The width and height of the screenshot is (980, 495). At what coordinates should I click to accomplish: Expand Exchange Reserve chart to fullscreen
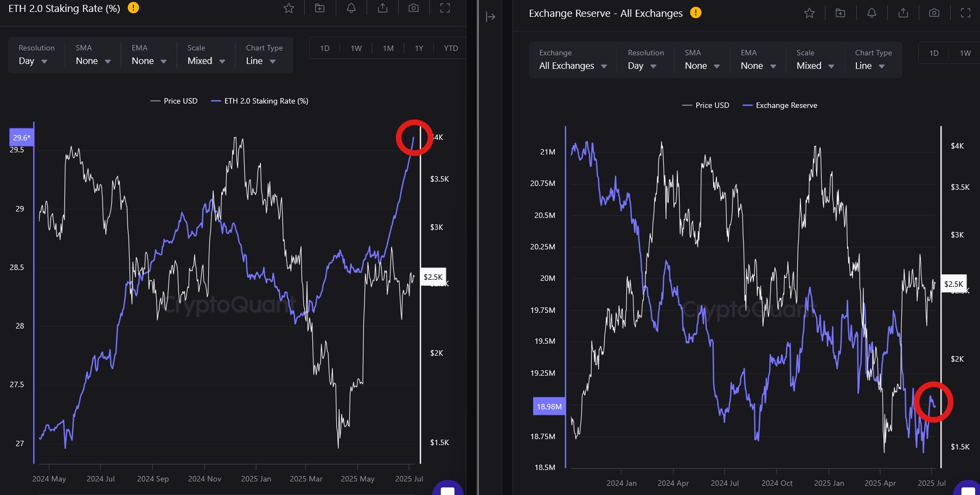point(965,13)
